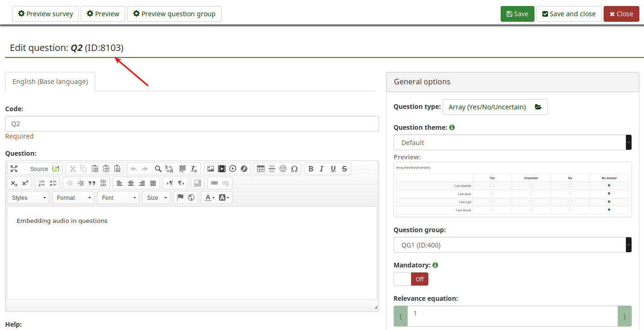
Task: Toggle strikethrough formatting
Action: pos(344,169)
